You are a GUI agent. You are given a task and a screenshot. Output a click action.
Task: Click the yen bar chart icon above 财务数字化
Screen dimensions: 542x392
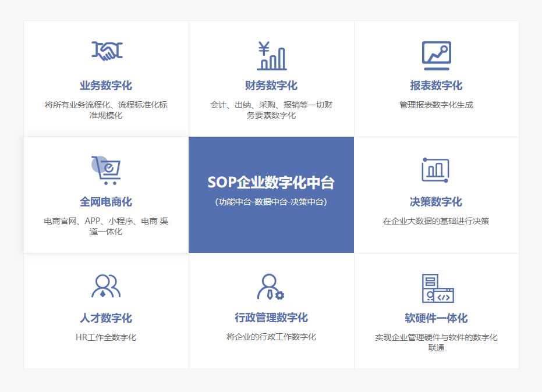(272, 56)
